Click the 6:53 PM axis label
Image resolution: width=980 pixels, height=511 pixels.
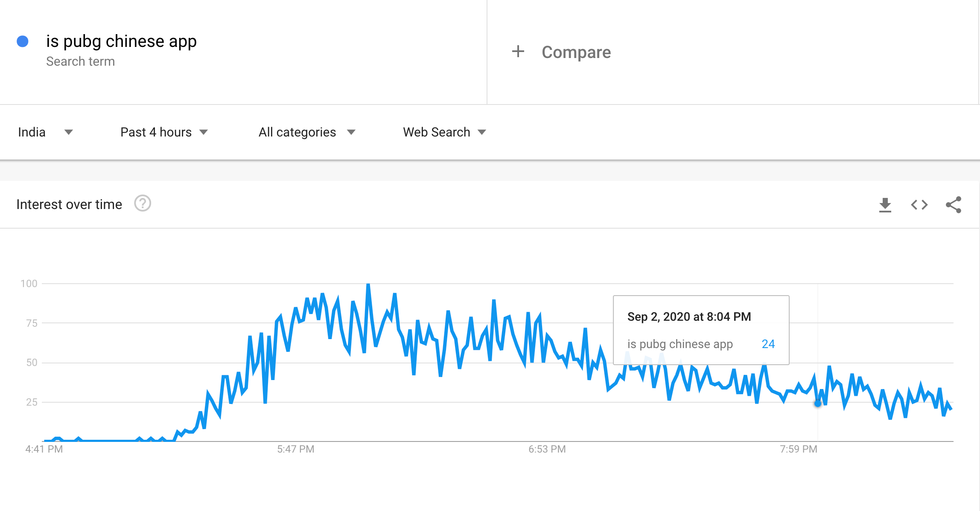[547, 449]
